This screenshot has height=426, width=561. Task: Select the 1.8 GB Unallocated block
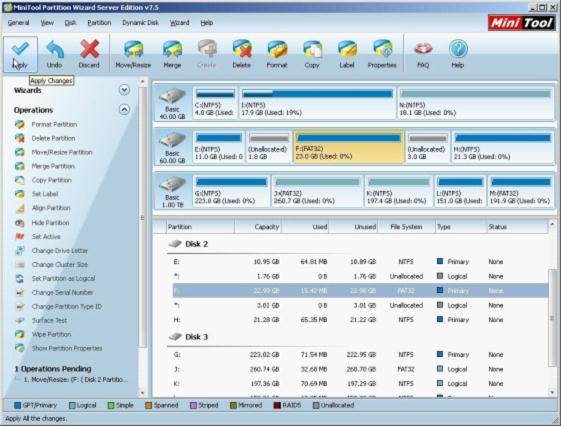click(x=268, y=147)
